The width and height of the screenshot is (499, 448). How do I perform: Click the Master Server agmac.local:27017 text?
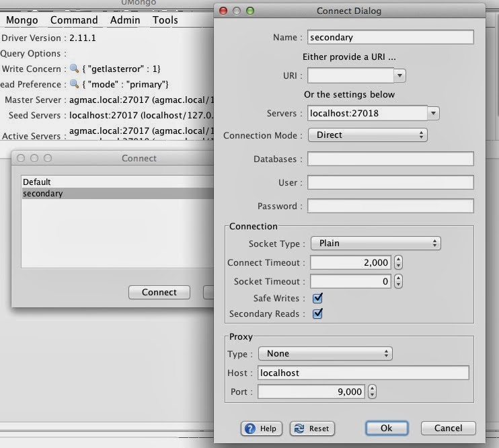coord(142,100)
